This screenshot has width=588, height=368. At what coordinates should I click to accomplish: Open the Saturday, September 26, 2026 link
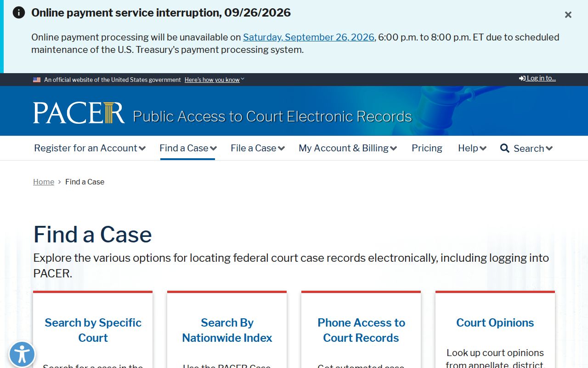309,37
